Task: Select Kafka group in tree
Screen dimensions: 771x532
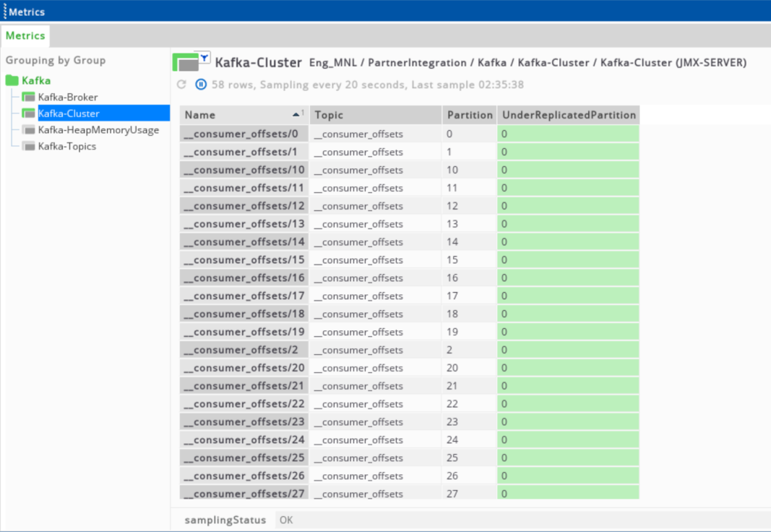Action: coord(36,80)
